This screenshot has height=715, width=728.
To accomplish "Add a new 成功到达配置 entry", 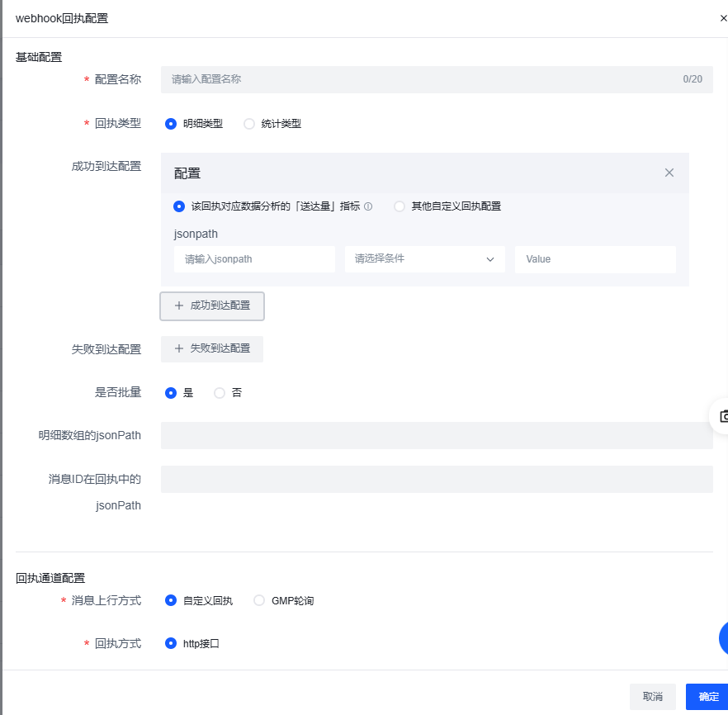I will [212, 306].
